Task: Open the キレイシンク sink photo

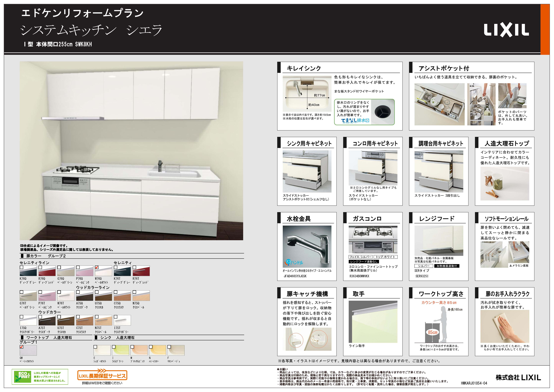Action: pos(307,94)
